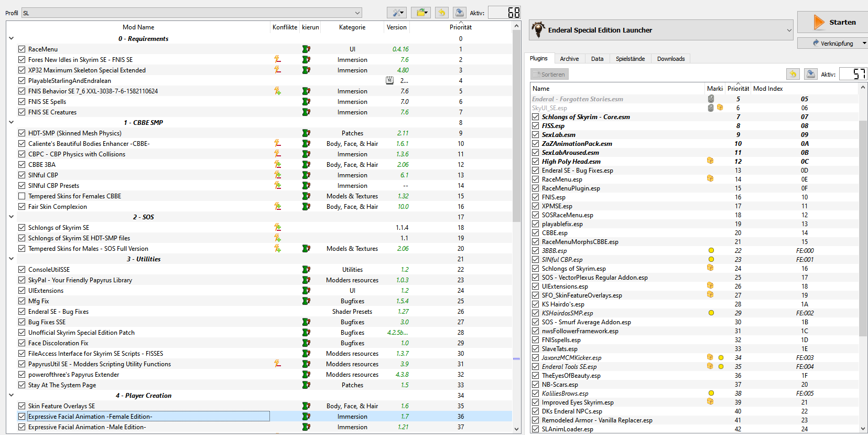Viewport: 868px width, 435px height.
Task: Switch to the Plugins tab
Action: tap(539, 58)
